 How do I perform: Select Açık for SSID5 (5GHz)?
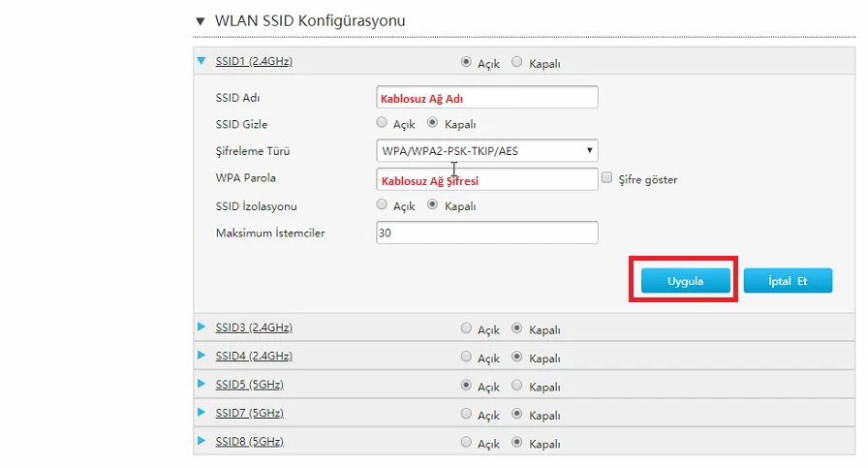click(x=466, y=385)
